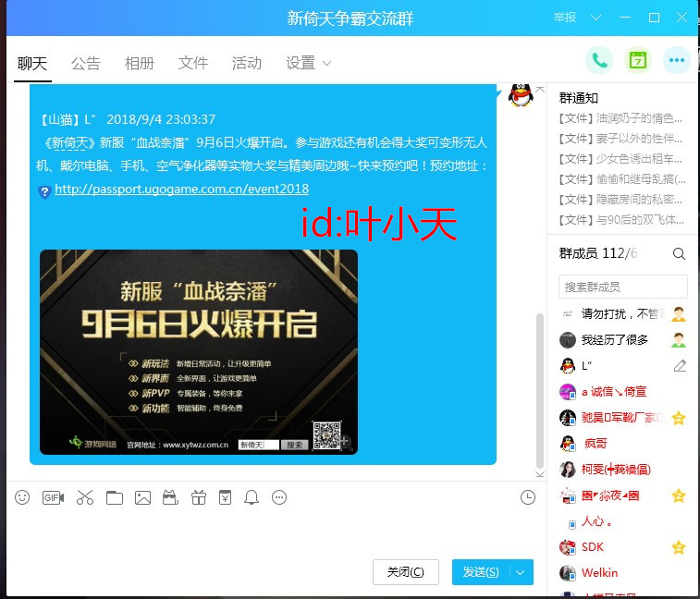Open the emoji picker
700x599 pixels.
[22, 497]
